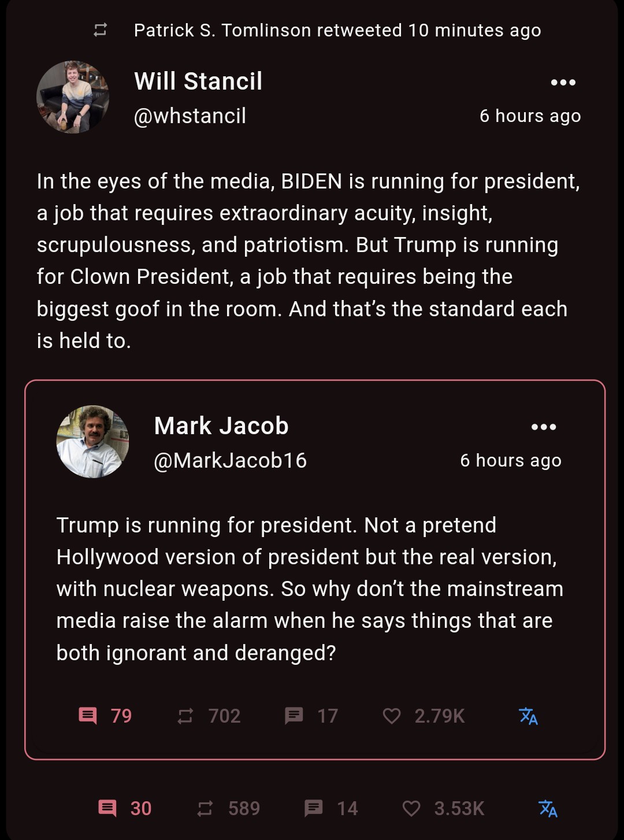Open quote tweets icon showing 14
624x840 pixels.
click(331, 808)
